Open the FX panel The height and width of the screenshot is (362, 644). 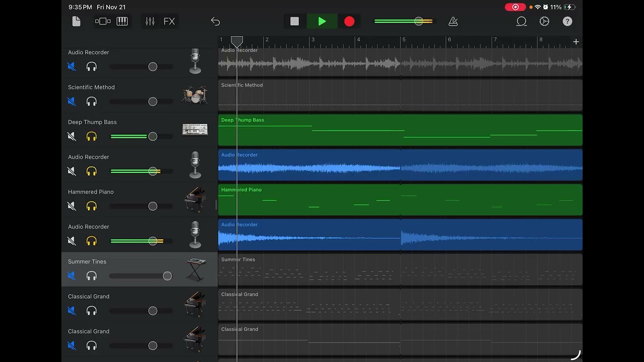tap(170, 21)
